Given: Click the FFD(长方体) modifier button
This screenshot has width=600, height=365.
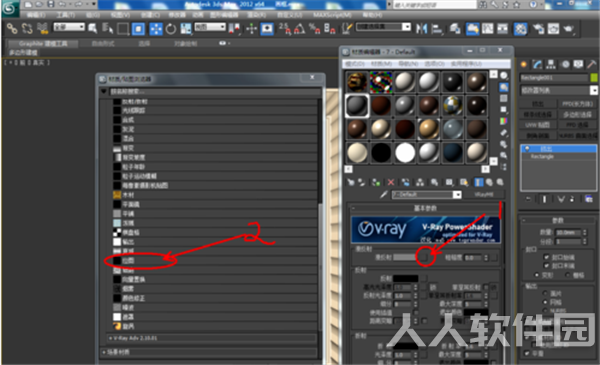Looking at the screenshot, I should [578, 104].
